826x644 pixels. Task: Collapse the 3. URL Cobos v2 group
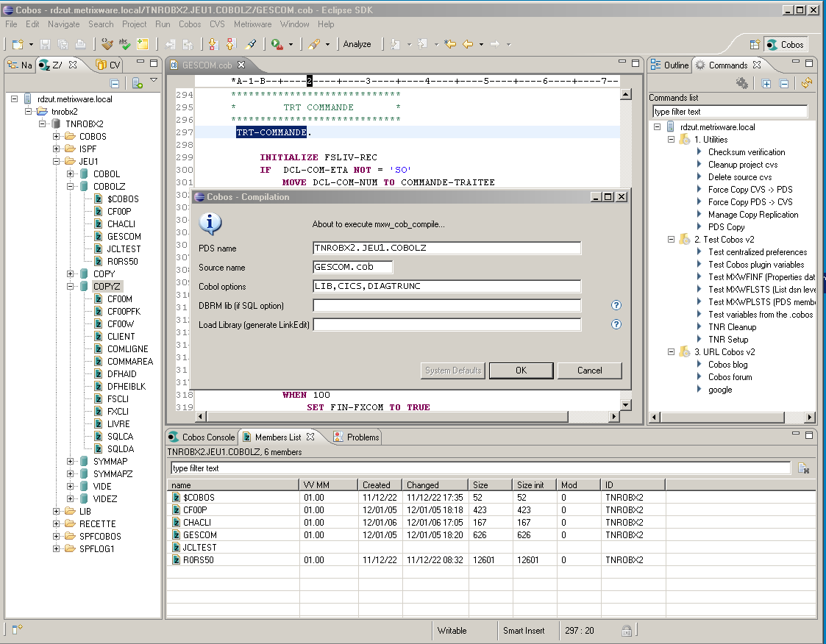tap(671, 351)
